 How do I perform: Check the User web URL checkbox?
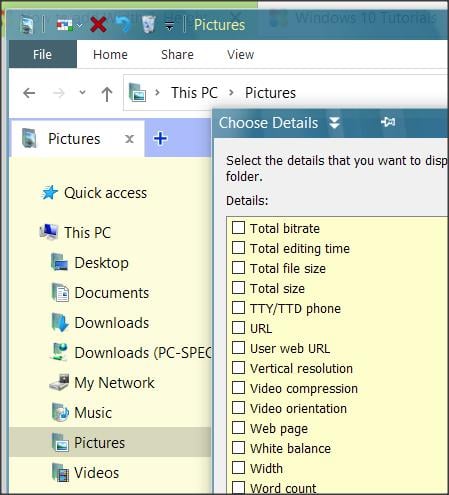238,348
